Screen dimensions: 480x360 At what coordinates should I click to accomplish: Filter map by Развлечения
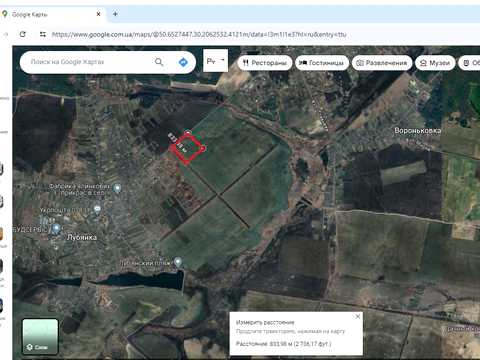(x=382, y=63)
